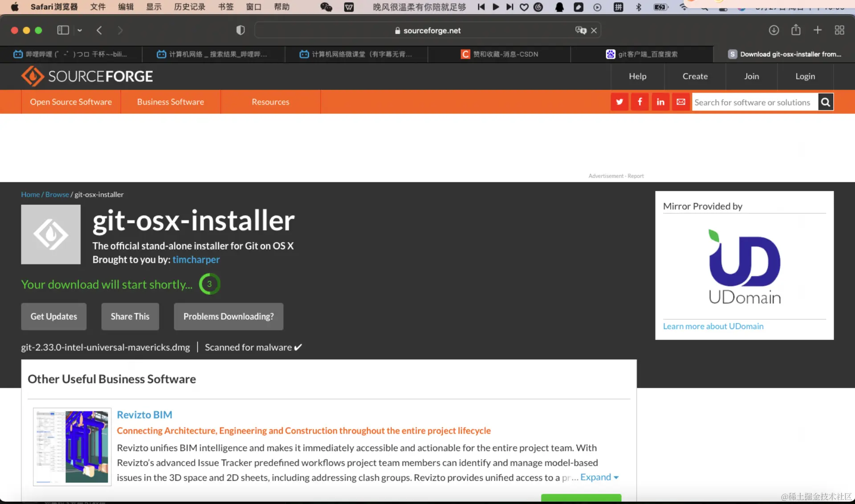The width and height of the screenshot is (855, 504).
Task: Open Safari 编辑 menu
Action: 126,7
